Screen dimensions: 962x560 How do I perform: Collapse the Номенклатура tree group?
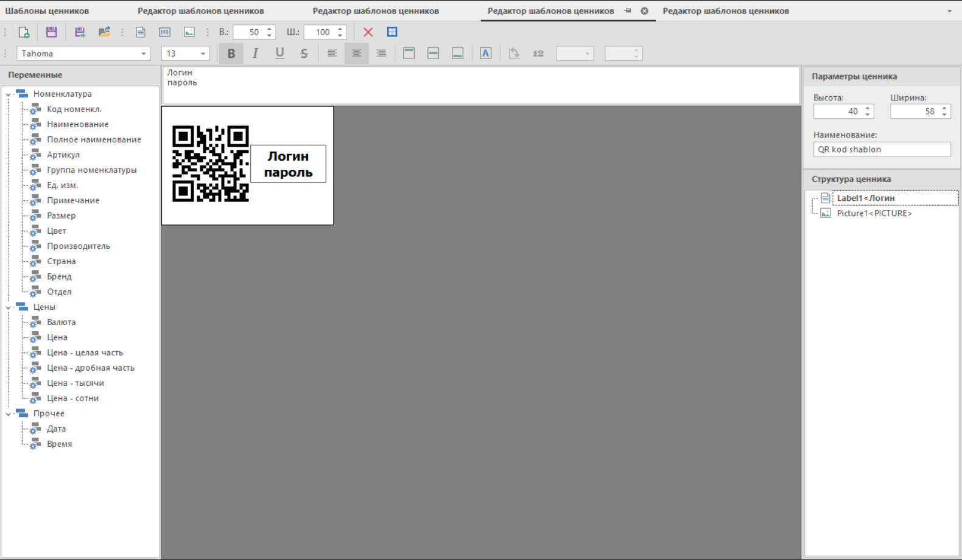(x=9, y=94)
